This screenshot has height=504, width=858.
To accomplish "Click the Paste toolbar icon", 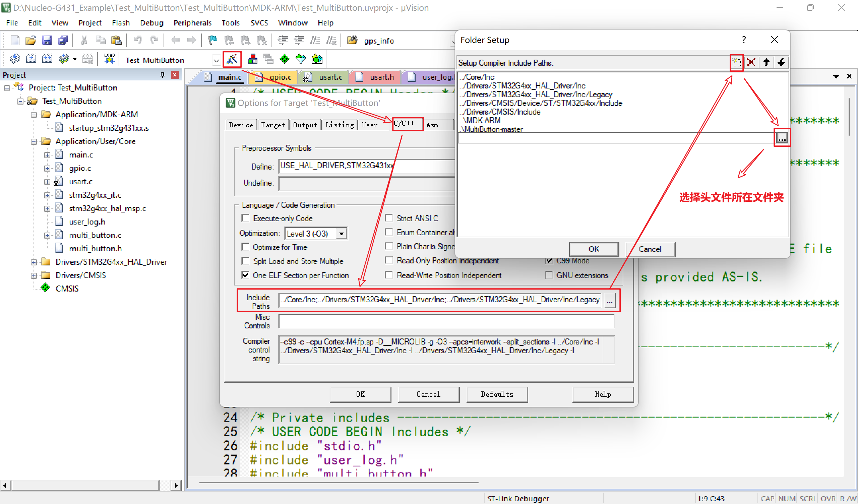I will (116, 40).
